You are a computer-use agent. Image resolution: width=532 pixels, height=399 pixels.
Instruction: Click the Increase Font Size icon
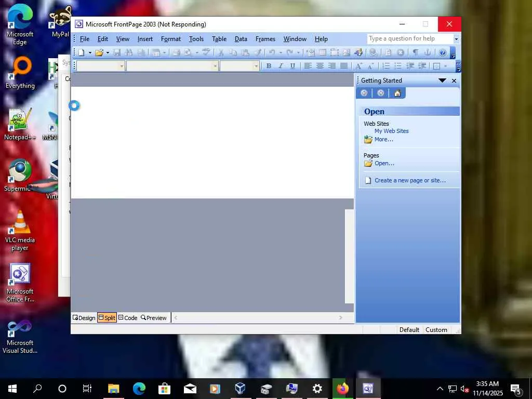click(358, 66)
